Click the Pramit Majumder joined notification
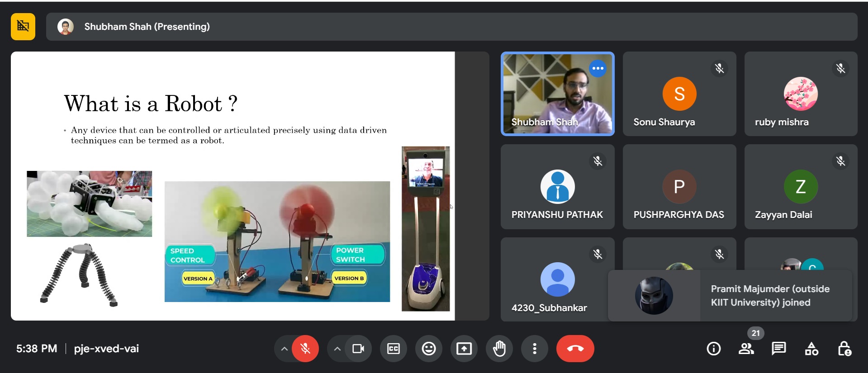The image size is (868, 373). (730, 296)
